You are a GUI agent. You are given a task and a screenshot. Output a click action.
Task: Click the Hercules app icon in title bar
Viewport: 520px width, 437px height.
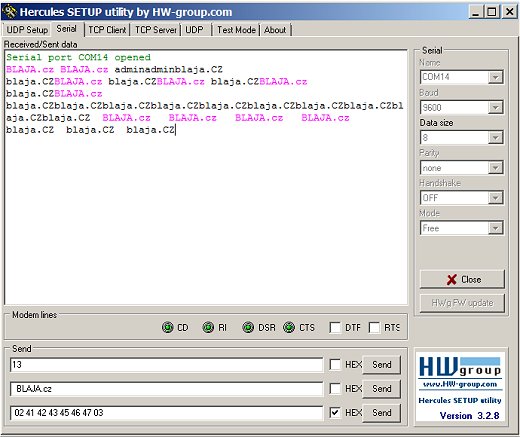tap(9, 12)
